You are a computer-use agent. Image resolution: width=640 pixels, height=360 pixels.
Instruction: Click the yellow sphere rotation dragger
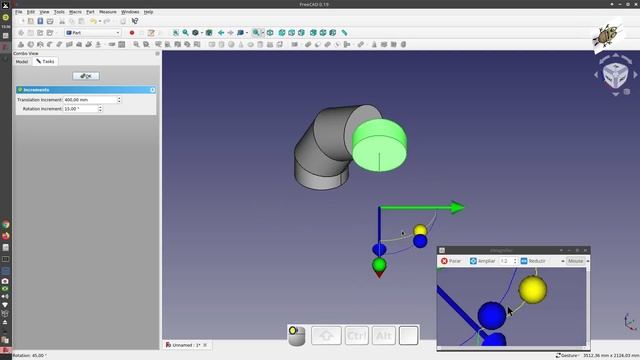tap(420, 230)
